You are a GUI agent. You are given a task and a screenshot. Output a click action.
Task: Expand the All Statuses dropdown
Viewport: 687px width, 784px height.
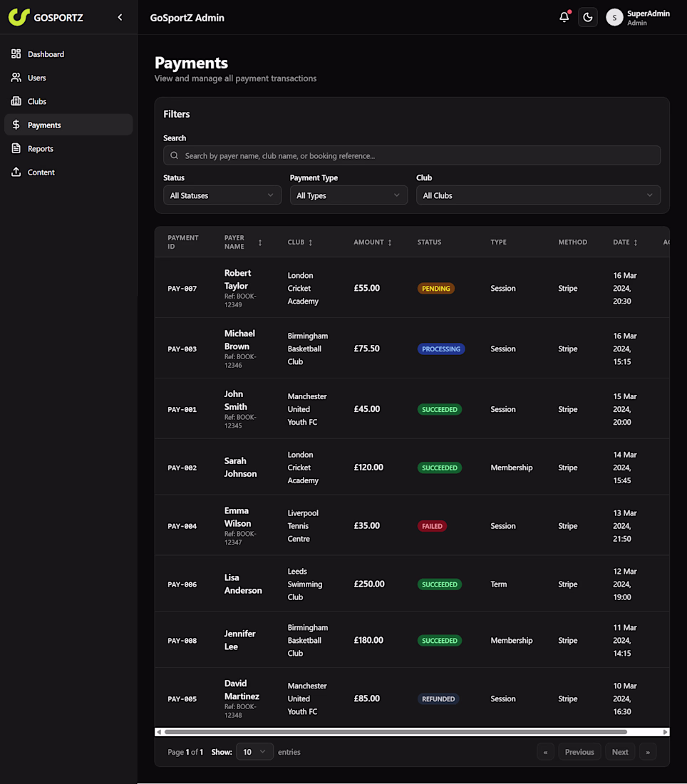[222, 195]
